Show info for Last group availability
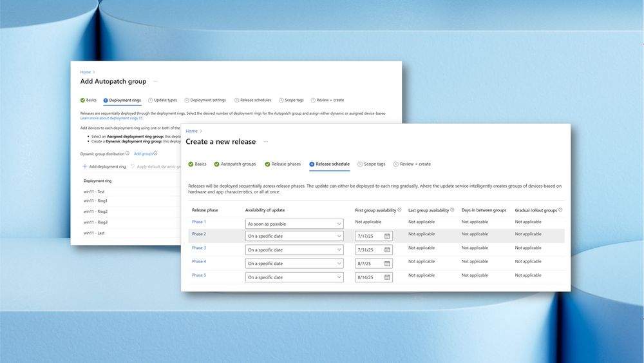Image resolution: width=644 pixels, height=363 pixels. [x=452, y=210]
